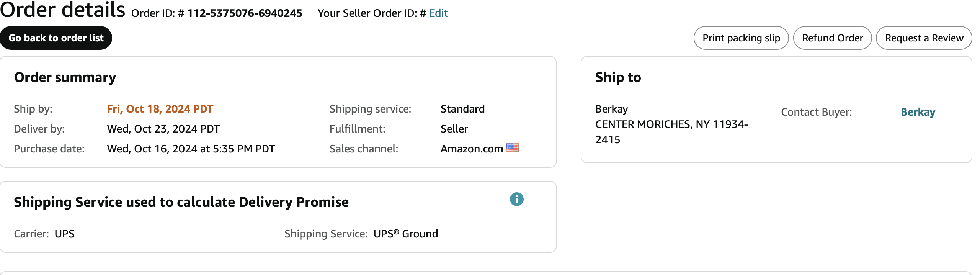Click the UPS carrier value
This screenshot has width=980, height=275.
click(x=65, y=234)
